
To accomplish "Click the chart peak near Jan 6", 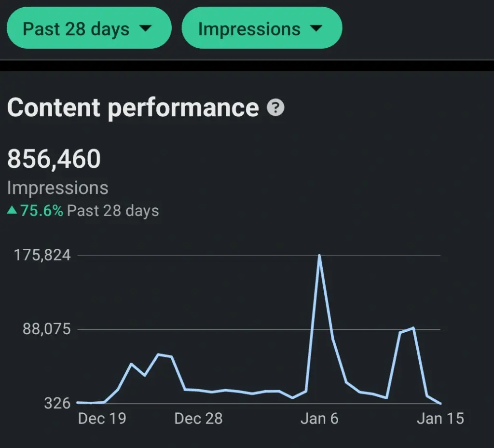I will point(320,256).
